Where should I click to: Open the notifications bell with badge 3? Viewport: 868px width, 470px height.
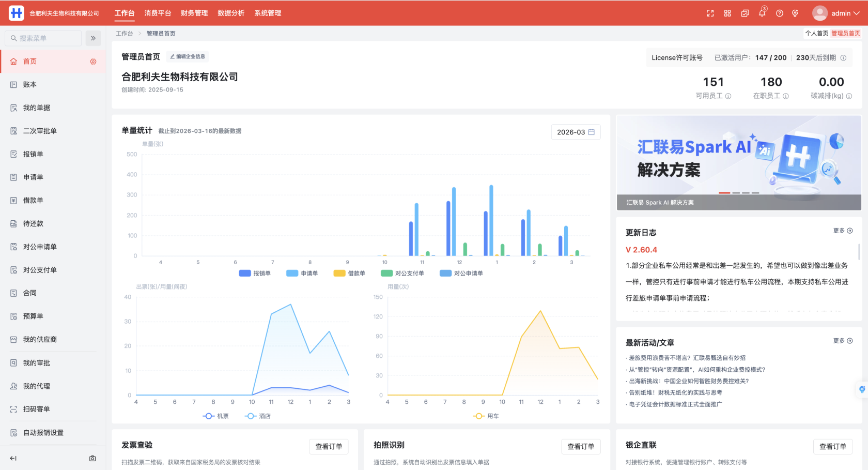click(762, 13)
